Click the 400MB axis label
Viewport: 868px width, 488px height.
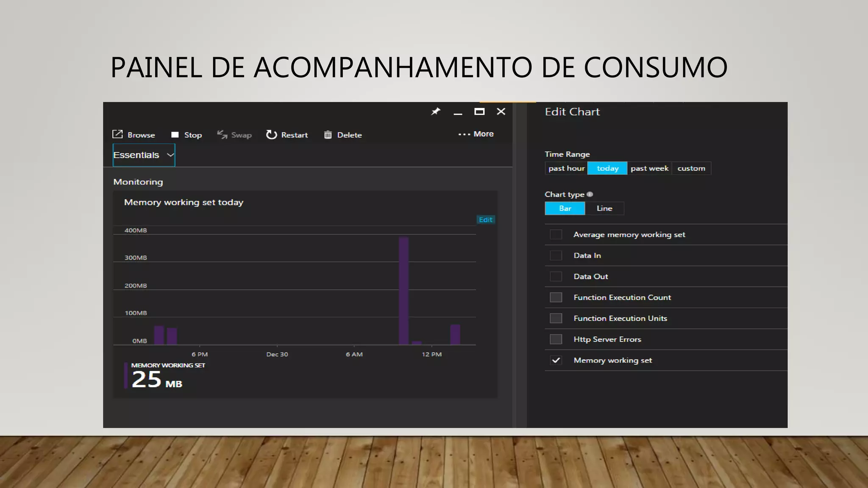point(136,230)
